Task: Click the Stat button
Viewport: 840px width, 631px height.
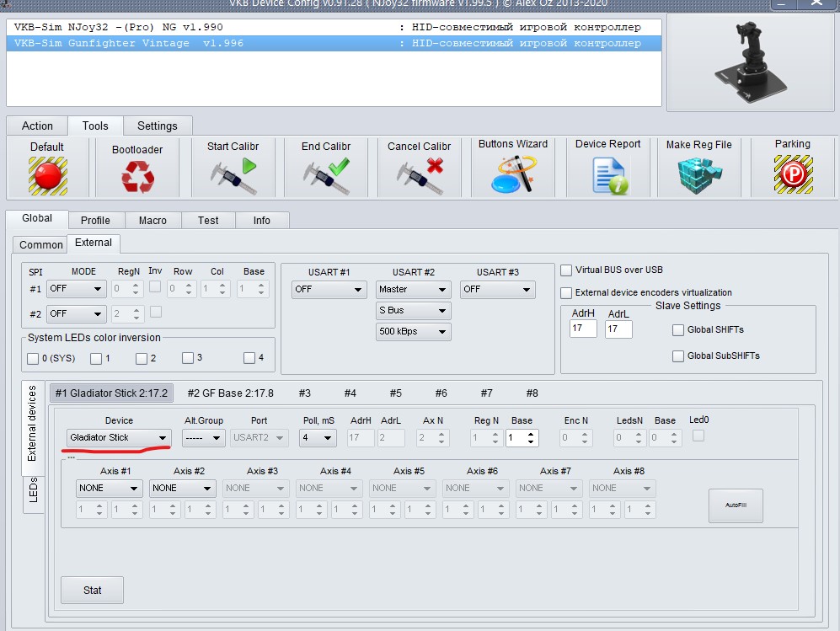Action: click(x=92, y=590)
